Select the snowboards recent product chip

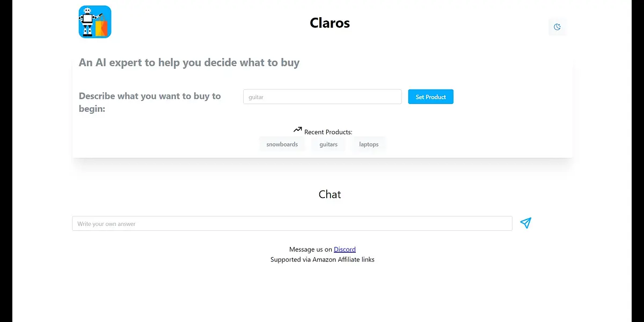pos(282,144)
